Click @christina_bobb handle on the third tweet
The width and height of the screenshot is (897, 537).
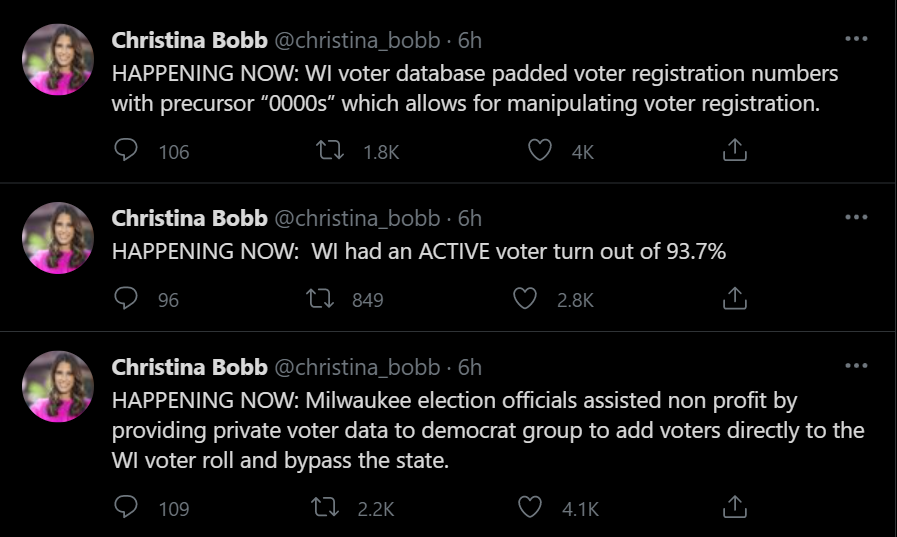pos(356,368)
